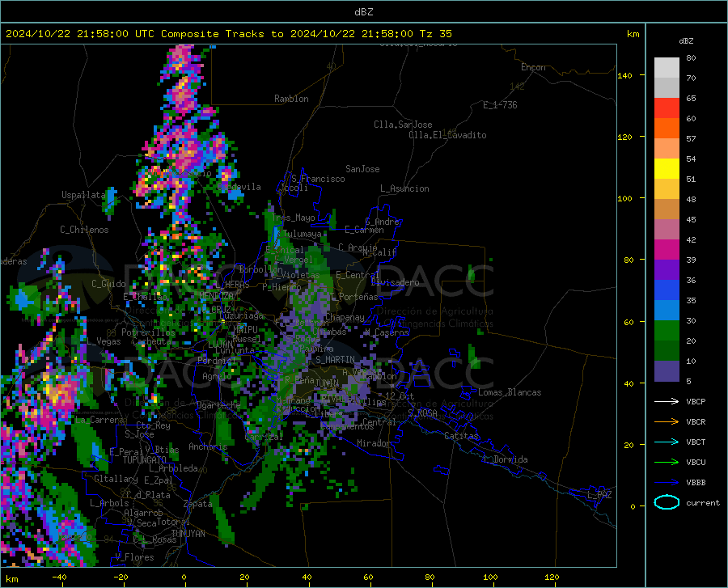
Task: Click the 'C_Chilenos' map label
Action: pos(84,230)
